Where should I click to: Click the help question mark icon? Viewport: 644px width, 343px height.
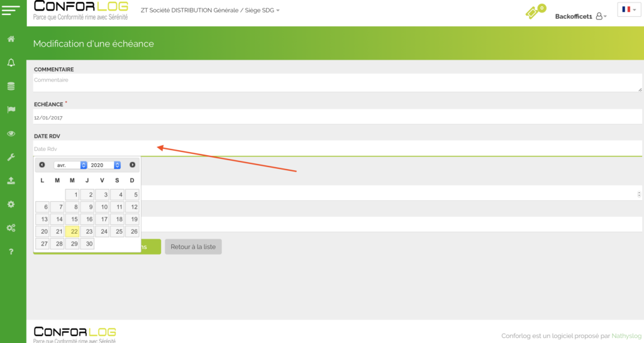click(11, 252)
